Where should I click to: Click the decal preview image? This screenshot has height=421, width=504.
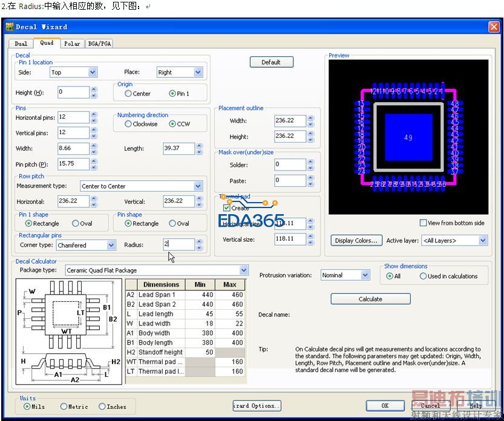(408, 137)
